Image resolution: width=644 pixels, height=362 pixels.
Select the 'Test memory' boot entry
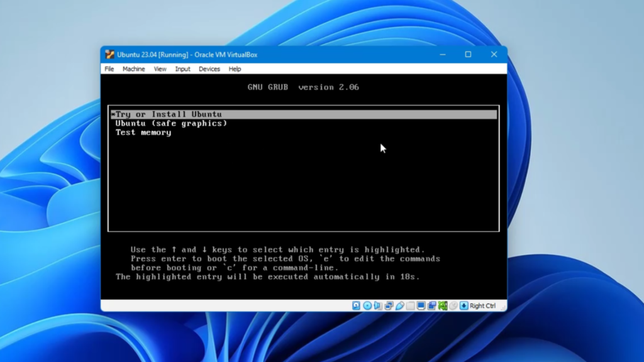coord(143,132)
